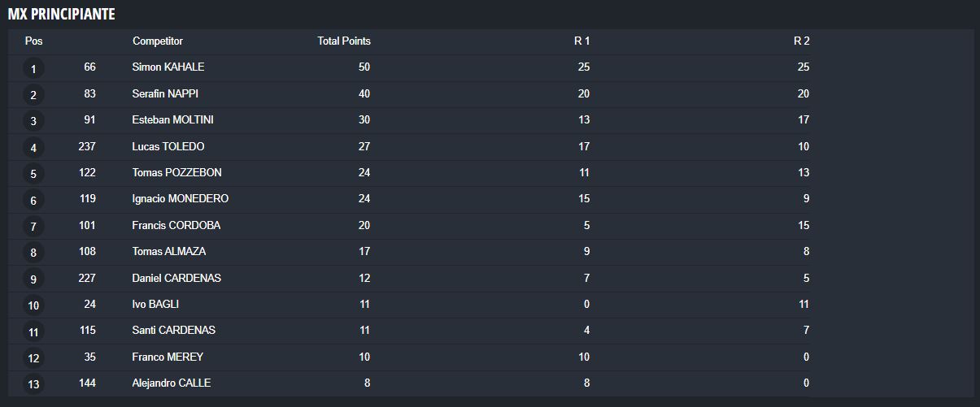
Task: Open competitor Simon KAHALE
Action: (168, 67)
